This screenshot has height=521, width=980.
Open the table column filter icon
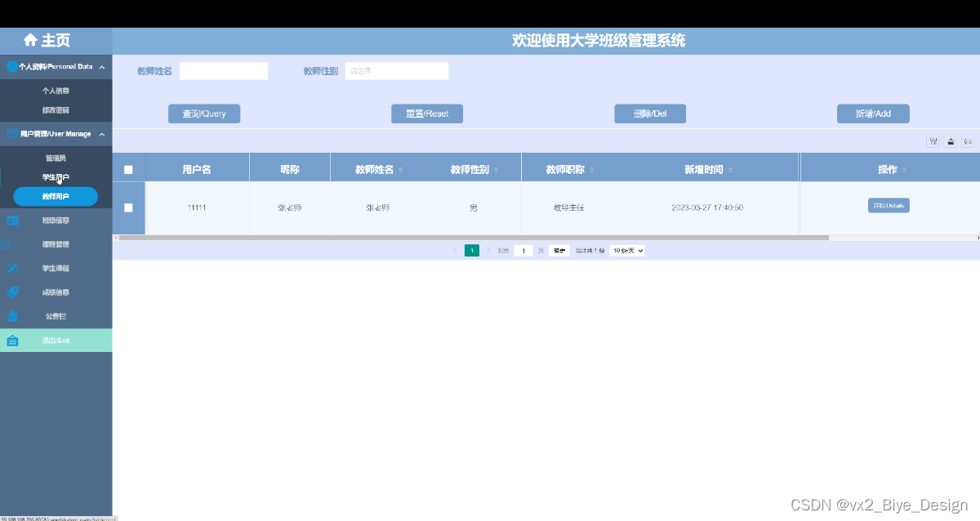pos(933,141)
